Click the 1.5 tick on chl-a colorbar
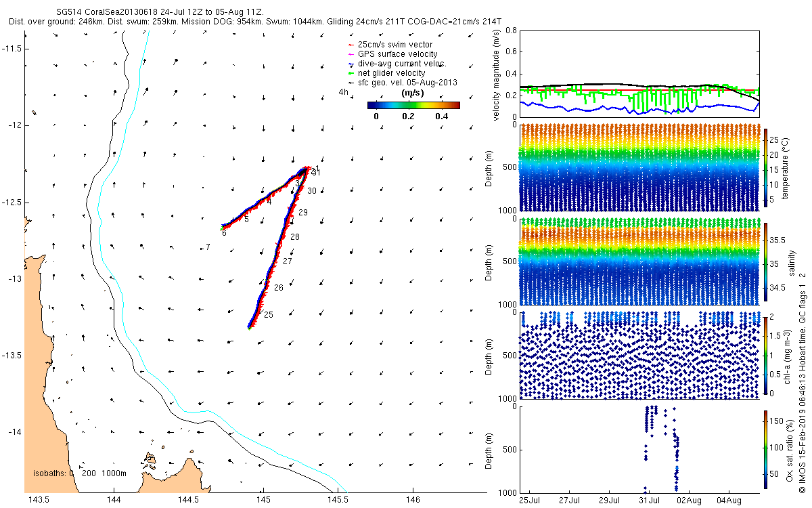Image resolution: width=812 pixels, height=508 pixels. tap(775, 335)
